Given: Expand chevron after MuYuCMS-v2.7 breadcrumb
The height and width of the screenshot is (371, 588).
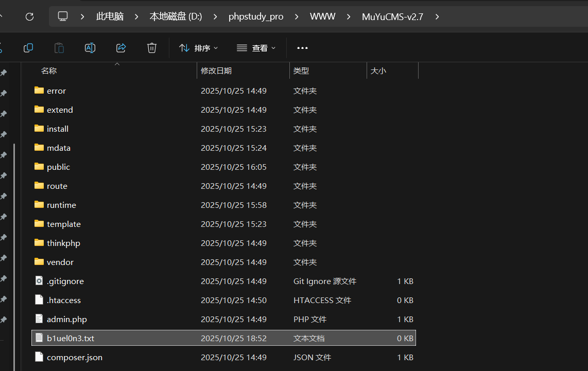Looking at the screenshot, I should point(437,16).
